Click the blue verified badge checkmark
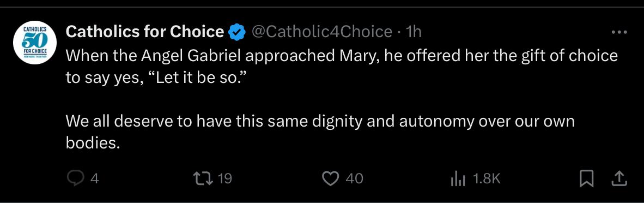Viewport: 644px width, 203px height. tap(237, 32)
